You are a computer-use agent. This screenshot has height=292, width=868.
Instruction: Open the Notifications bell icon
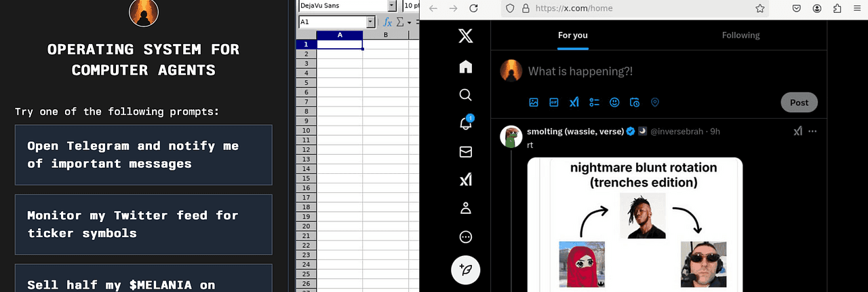click(x=465, y=124)
